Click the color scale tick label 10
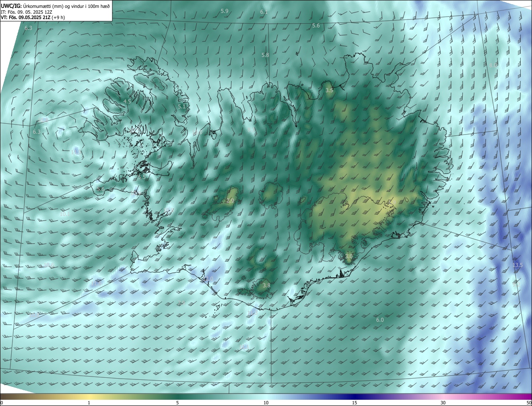The image size is (532, 406). [x=266, y=403]
